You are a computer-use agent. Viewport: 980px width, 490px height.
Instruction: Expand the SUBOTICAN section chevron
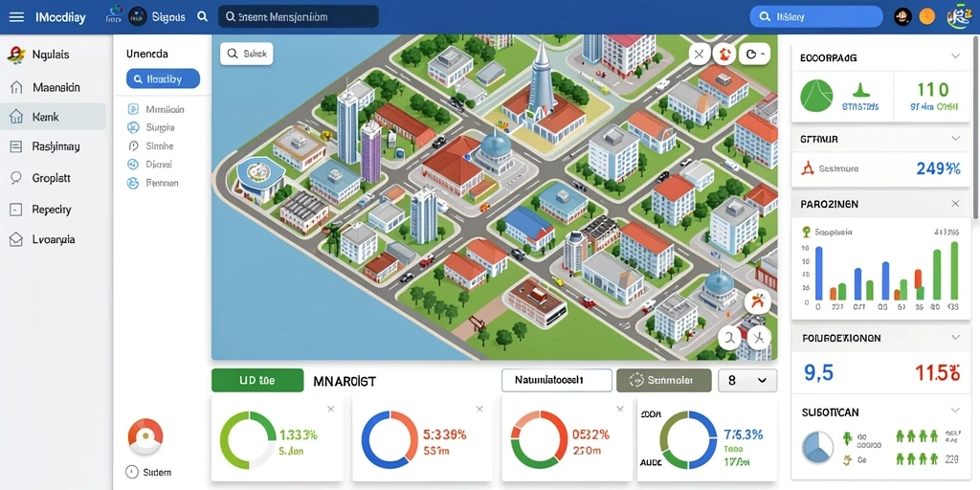coord(955,412)
